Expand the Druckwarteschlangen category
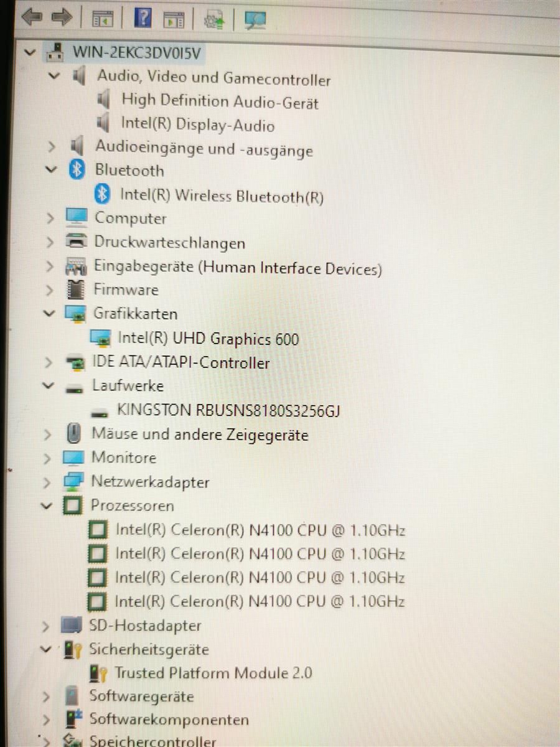 tap(50, 243)
